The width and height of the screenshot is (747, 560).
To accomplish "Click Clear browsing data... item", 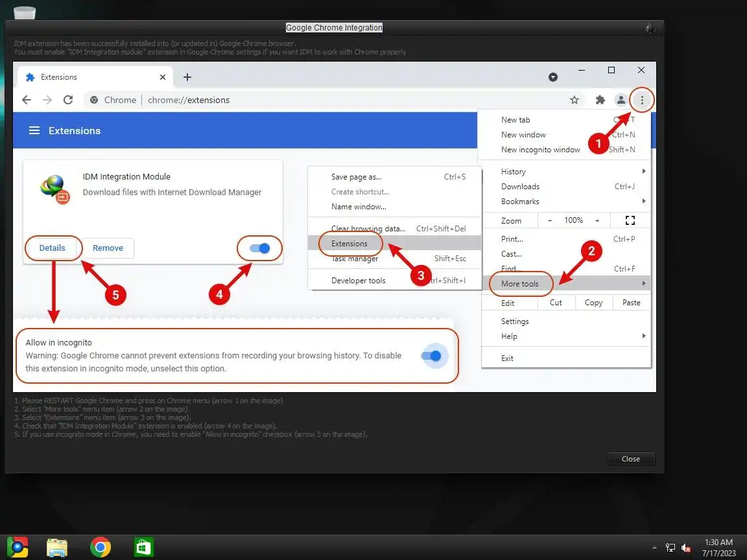I will coord(394,229).
